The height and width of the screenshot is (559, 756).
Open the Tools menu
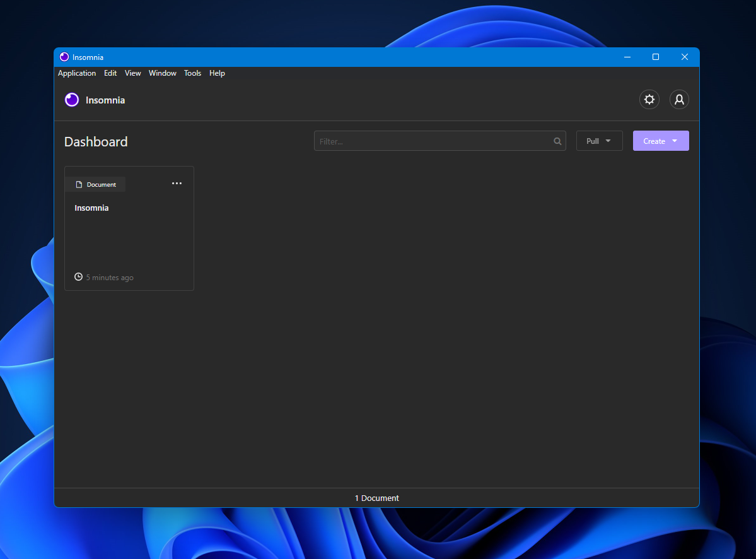[x=192, y=73]
